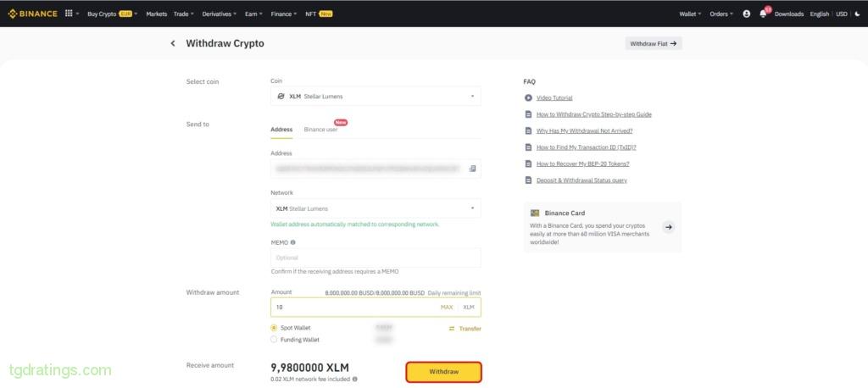868x388 pixels.
Task: Open How to Withdraw Crypto guide
Action: click(594, 114)
